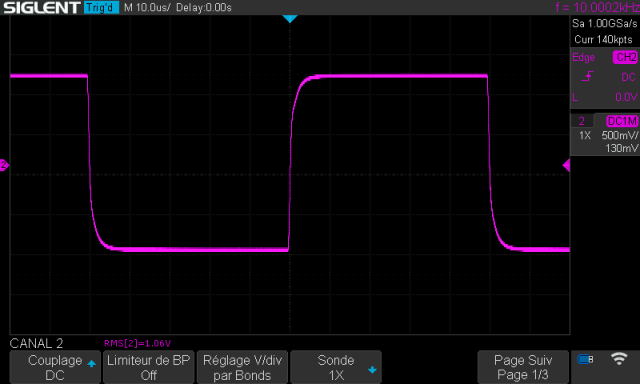
Task: Click the RMS[2]=1.06V measurement readout
Action: [x=138, y=343]
